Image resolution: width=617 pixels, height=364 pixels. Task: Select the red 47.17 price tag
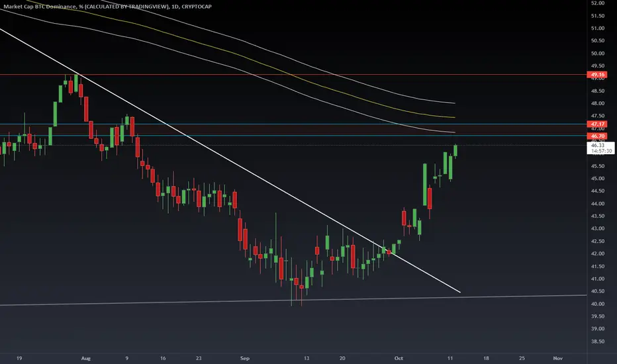[x=597, y=124]
